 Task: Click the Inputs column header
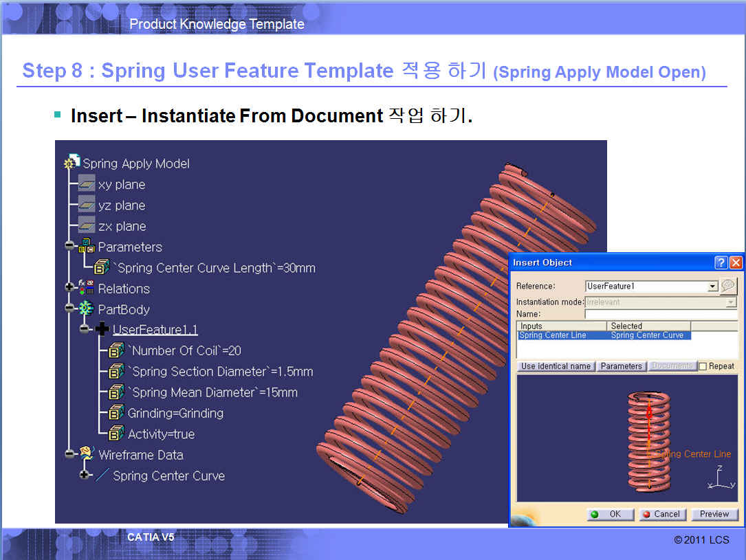click(x=561, y=326)
